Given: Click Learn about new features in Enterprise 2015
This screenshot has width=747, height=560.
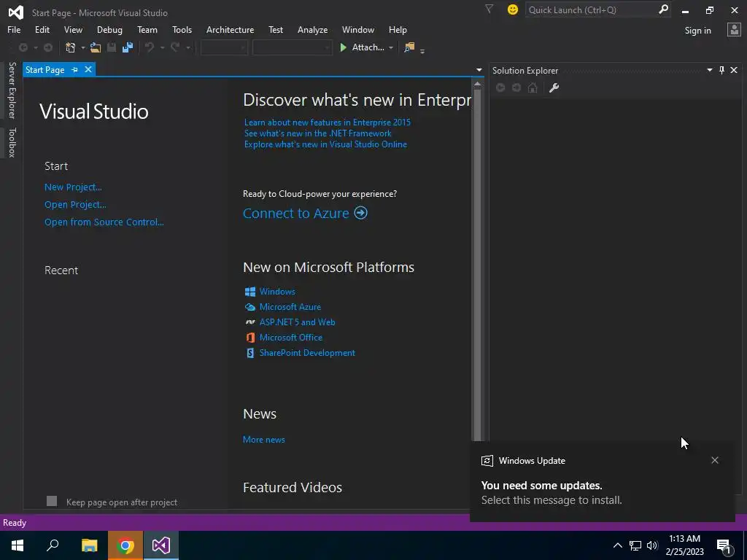Looking at the screenshot, I should click(328, 122).
